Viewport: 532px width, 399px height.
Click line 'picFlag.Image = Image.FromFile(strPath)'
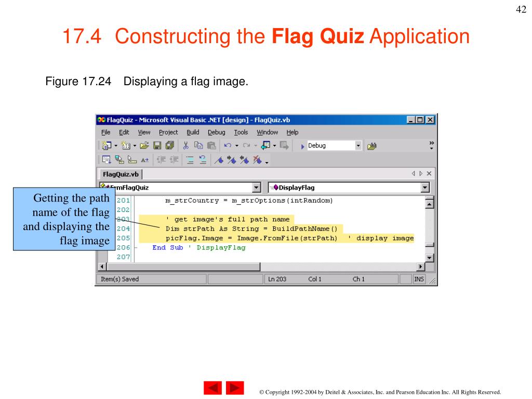pos(251,238)
